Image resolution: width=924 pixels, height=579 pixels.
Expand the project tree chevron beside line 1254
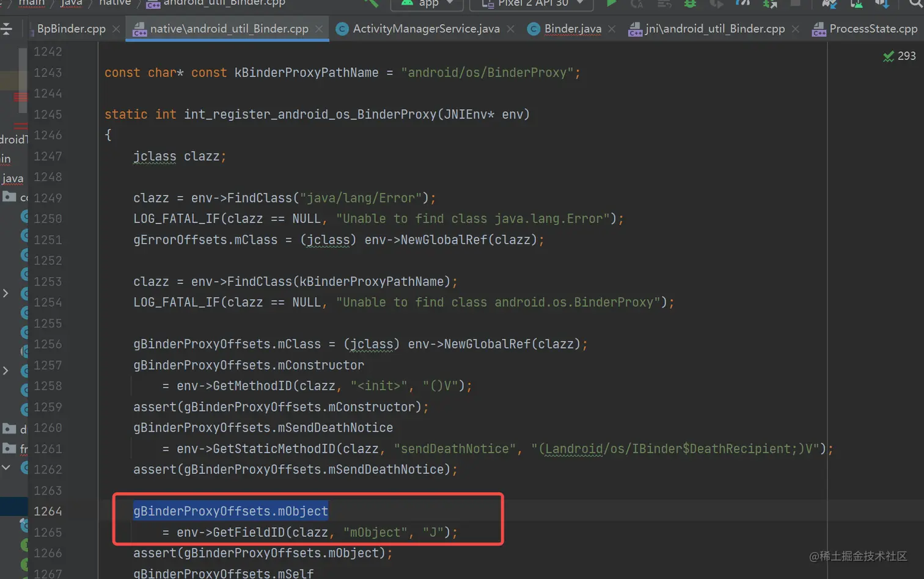(x=5, y=293)
